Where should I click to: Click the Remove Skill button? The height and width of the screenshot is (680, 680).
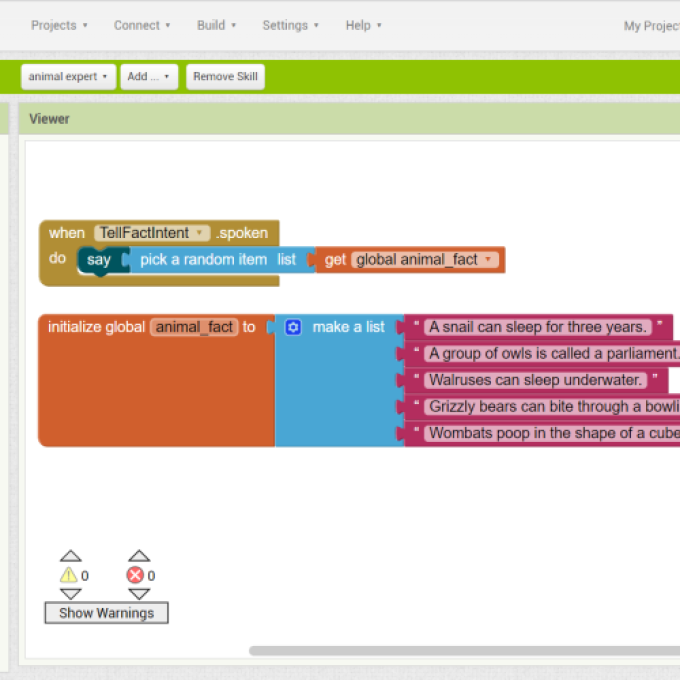225,77
